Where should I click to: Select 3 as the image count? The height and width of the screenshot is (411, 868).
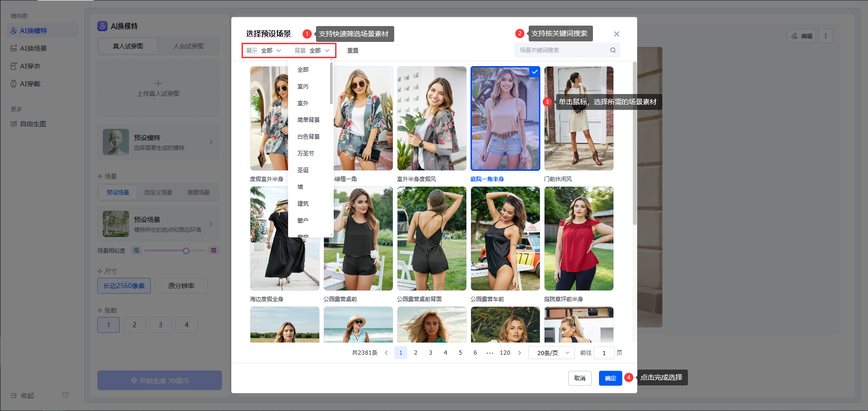pos(160,325)
